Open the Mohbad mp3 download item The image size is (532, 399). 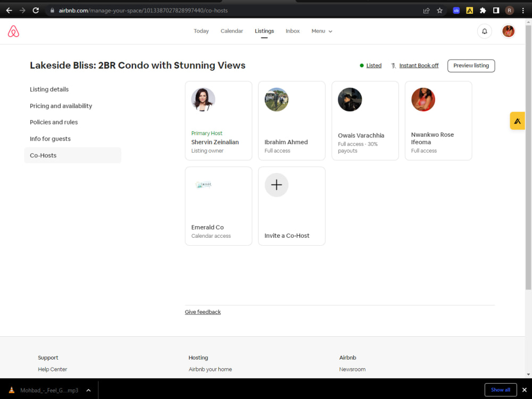tap(49, 390)
